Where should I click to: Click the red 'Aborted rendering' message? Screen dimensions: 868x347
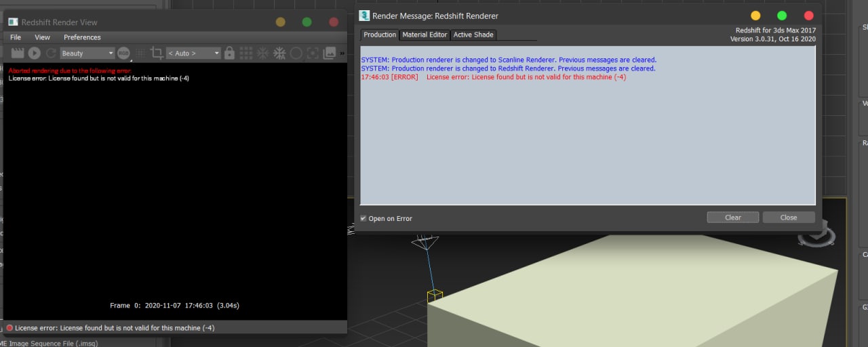pyautogui.click(x=70, y=70)
